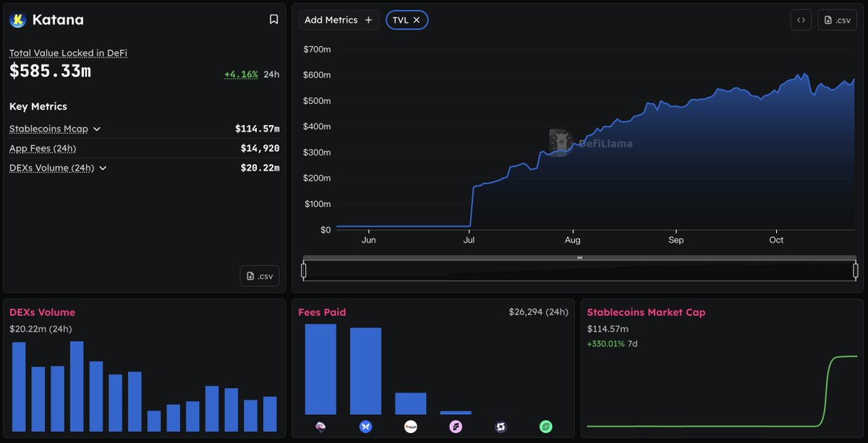Download key metrics .csv file
The image size is (868, 443).
260,276
